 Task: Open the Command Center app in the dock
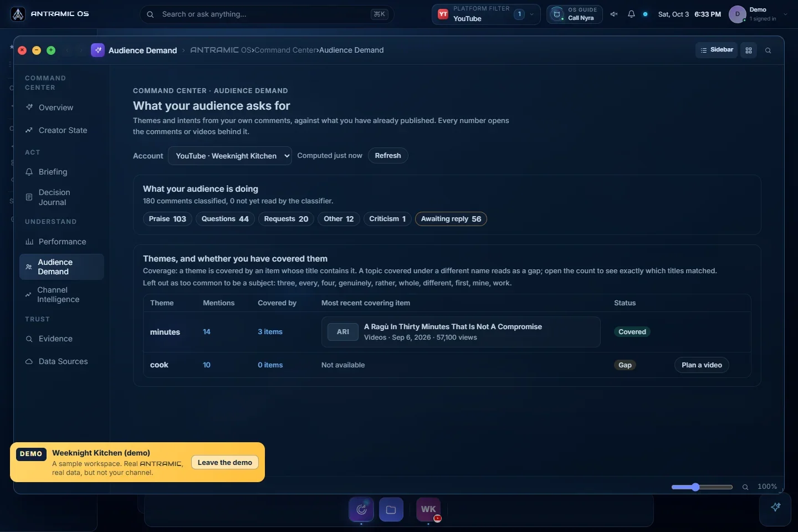(x=361, y=509)
